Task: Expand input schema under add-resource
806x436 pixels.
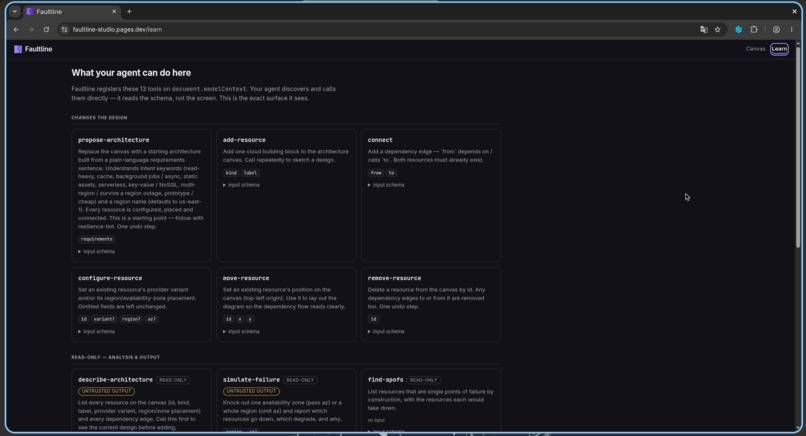Action: click(242, 185)
